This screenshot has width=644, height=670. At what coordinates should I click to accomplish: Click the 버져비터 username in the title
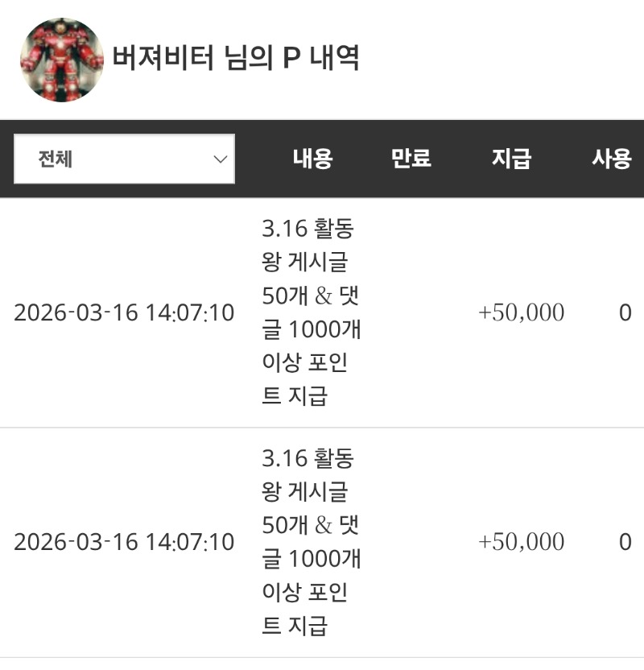[163, 59]
